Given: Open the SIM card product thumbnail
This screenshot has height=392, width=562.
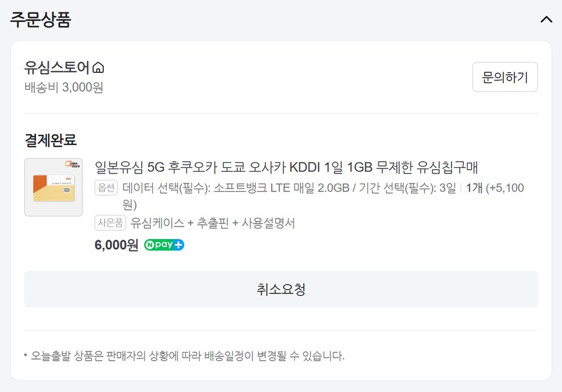Looking at the screenshot, I should tap(53, 187).
